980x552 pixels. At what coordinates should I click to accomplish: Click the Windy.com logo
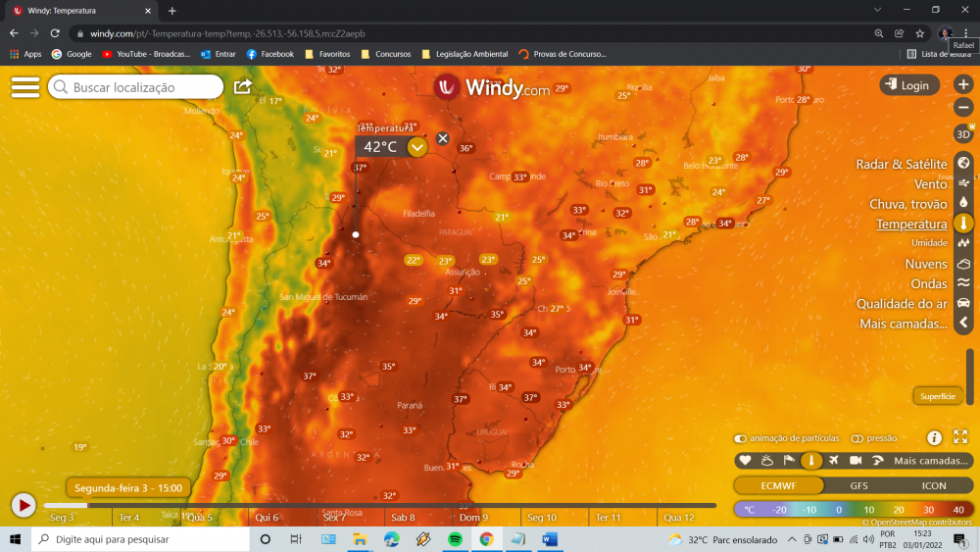(493, 87)
